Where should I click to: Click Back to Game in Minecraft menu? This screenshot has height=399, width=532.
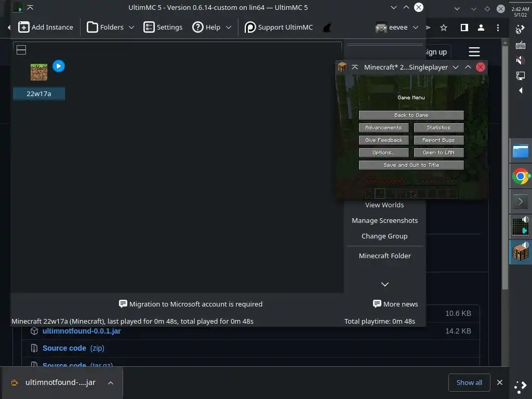coord(411,115)
